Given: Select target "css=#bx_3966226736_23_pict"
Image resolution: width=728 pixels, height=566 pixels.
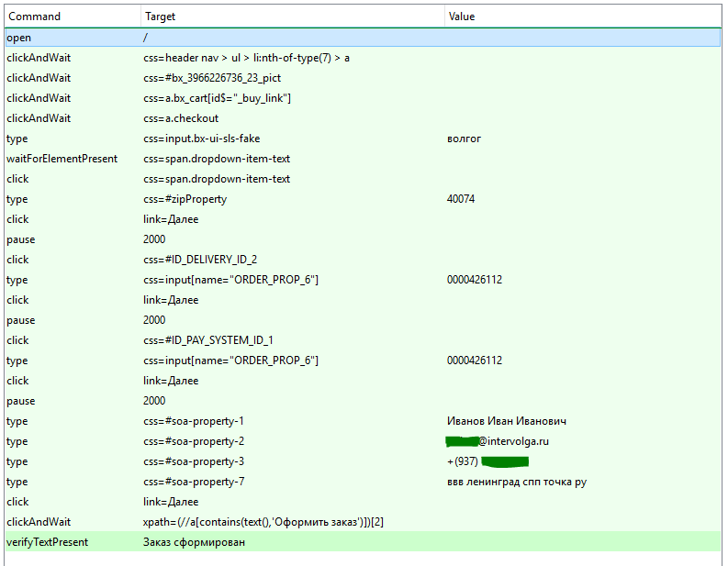Looking at the screenshot, I should 212,78.
